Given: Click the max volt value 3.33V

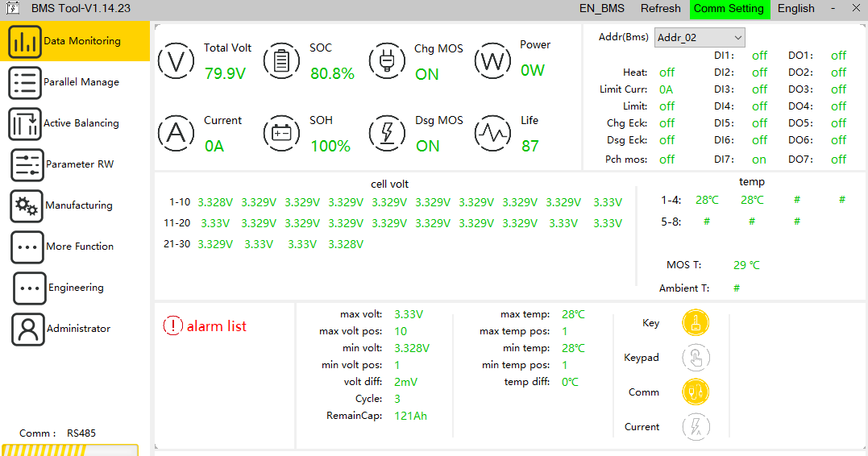Looking at the screenshot, I should 409,314.
